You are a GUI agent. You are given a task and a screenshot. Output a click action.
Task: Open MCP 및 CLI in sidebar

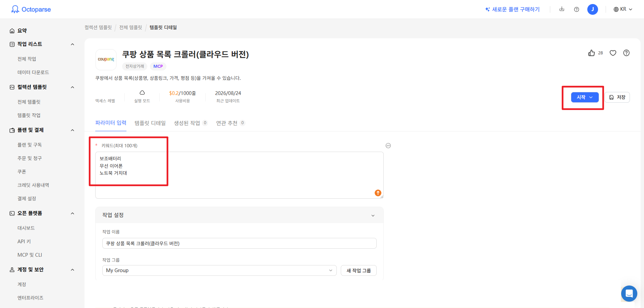coord(30,255)
